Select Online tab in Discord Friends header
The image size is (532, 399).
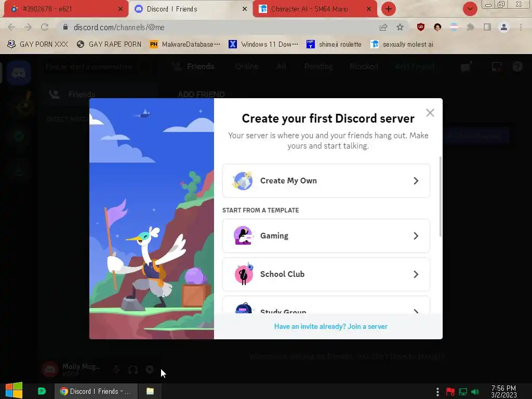click(x=247, y=66)
